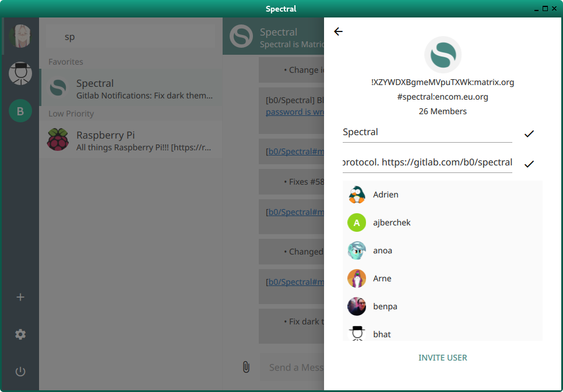Image resolution: width=563 pixels, height=392 pixels.
Task: Click the paperclip attachment icon
Action: 246,367
